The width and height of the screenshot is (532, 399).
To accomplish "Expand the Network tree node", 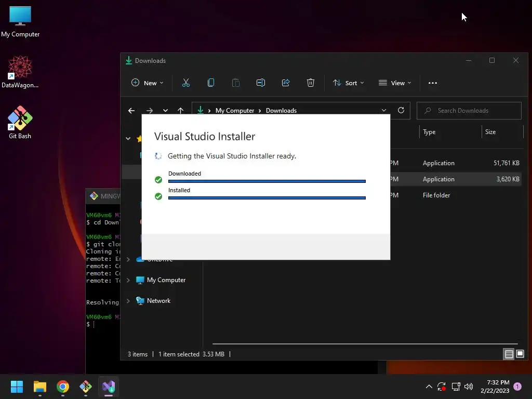I will tap(128, 301).
